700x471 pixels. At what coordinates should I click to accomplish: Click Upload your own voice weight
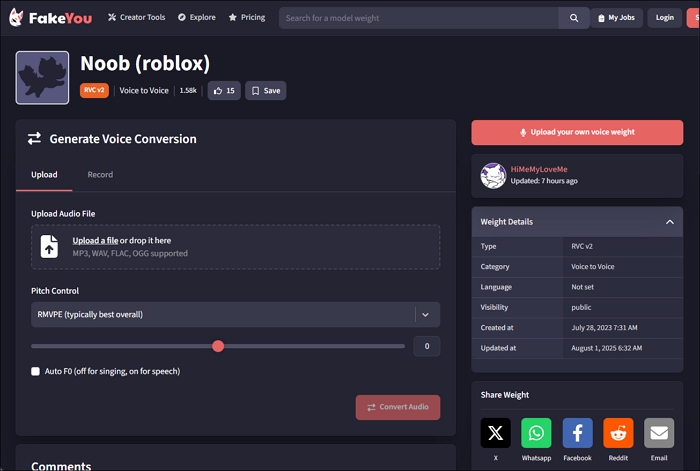[x=577, y=132]
